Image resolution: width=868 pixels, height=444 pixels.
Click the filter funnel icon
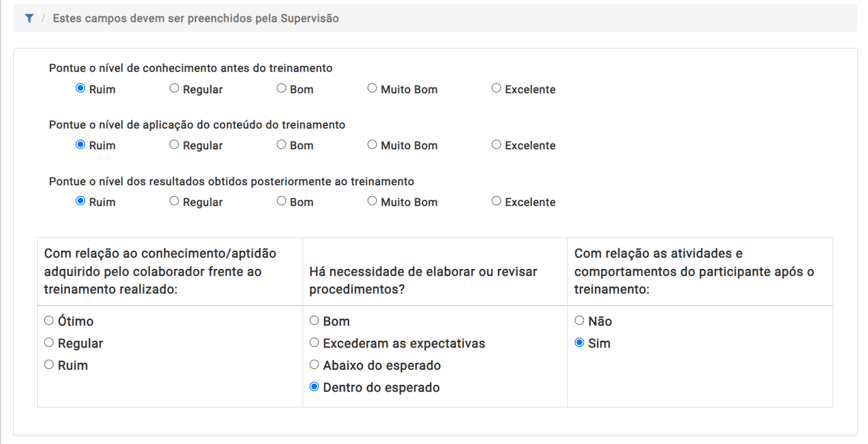tap(29, 18)
